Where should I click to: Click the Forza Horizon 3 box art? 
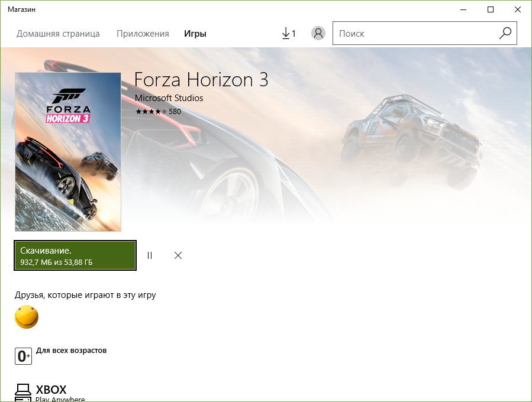point(68,152)
